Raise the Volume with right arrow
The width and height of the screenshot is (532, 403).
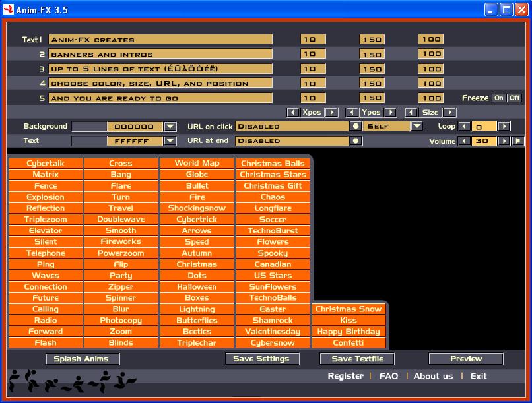point(504,141)
